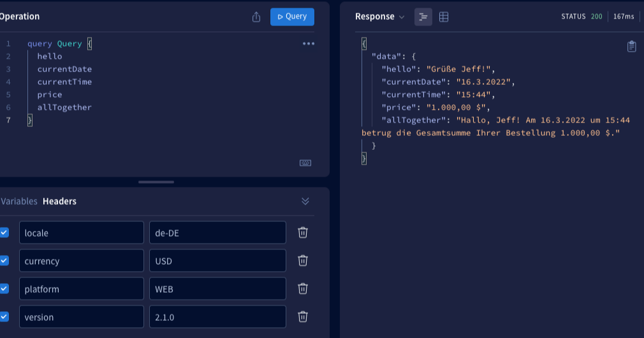Screen dimensions: 644x338
Task: Run the operation with Query button
Action: point(292,17)
